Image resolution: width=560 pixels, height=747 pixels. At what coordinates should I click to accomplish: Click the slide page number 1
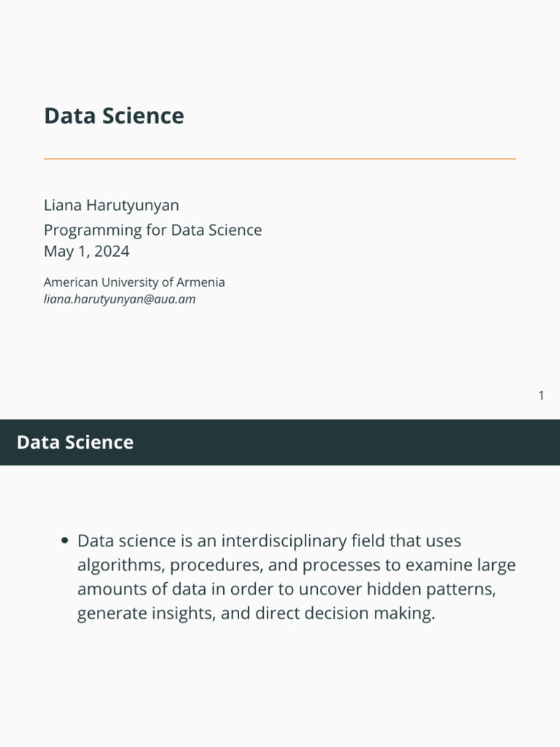[541, 396]
